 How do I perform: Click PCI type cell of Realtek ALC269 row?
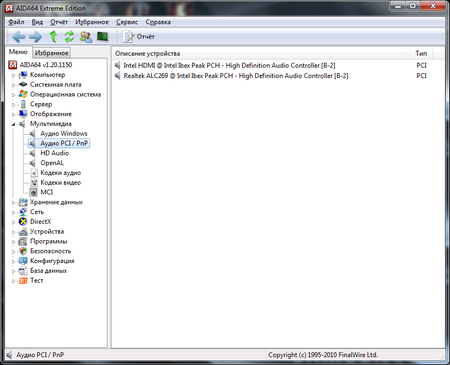pyautogui.click(x=421, y=76)
